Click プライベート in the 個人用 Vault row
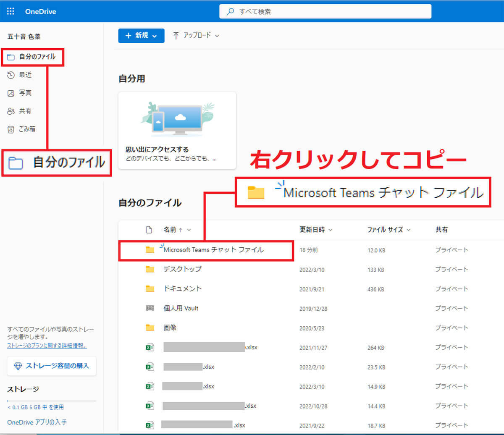Image resolution: width=504 pixels, height=435 pixels. [451, 308]
